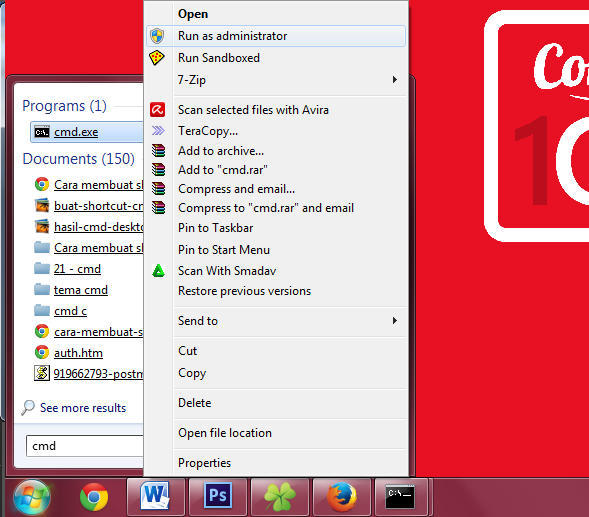Image resolution: width=589 pixels, height=517 pixels.
Task: Select Open file location
Action: (x=276, y=433)
